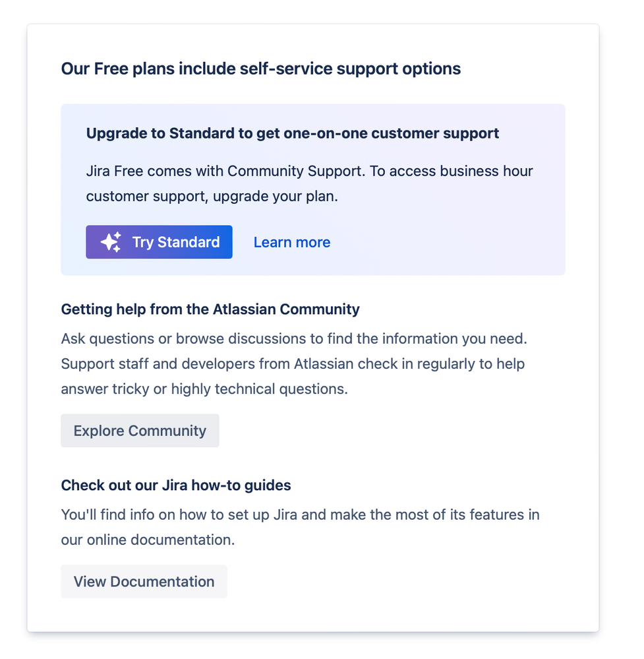The width and height of the screenshot is (644, 659).
Task: Click the "answer tricky or highly technical questions." line
Action: pos(204,389)
